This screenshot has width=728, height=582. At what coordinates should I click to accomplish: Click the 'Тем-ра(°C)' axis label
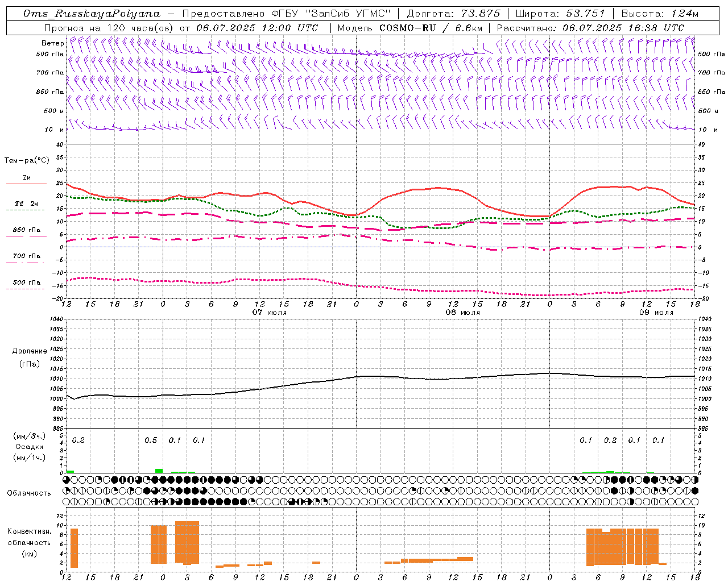(x=27, y=161)
